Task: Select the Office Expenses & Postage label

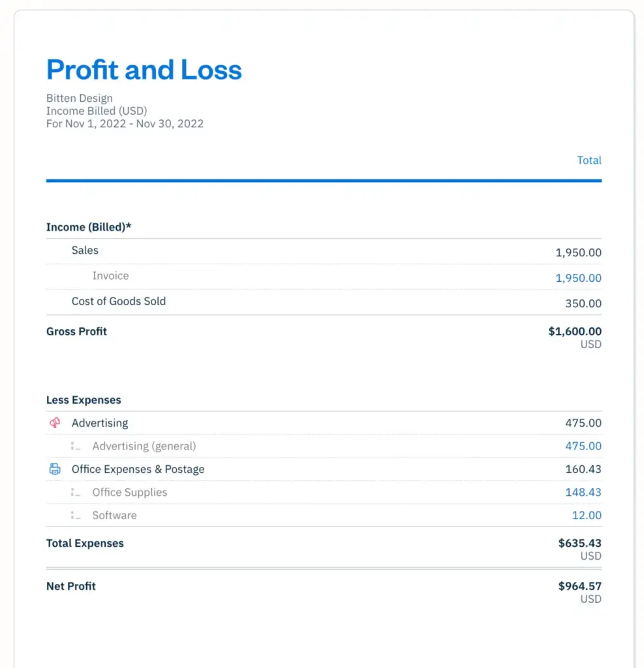Action: 138,470
